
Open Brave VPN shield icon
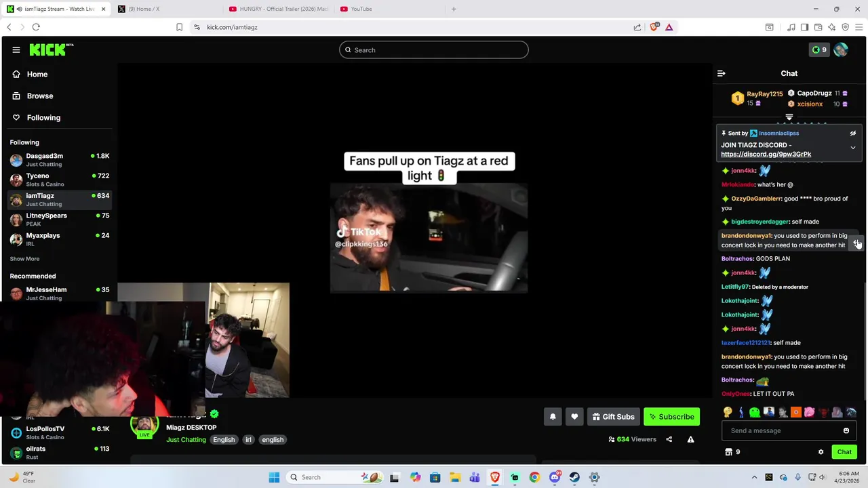click(x=845, y=27)
